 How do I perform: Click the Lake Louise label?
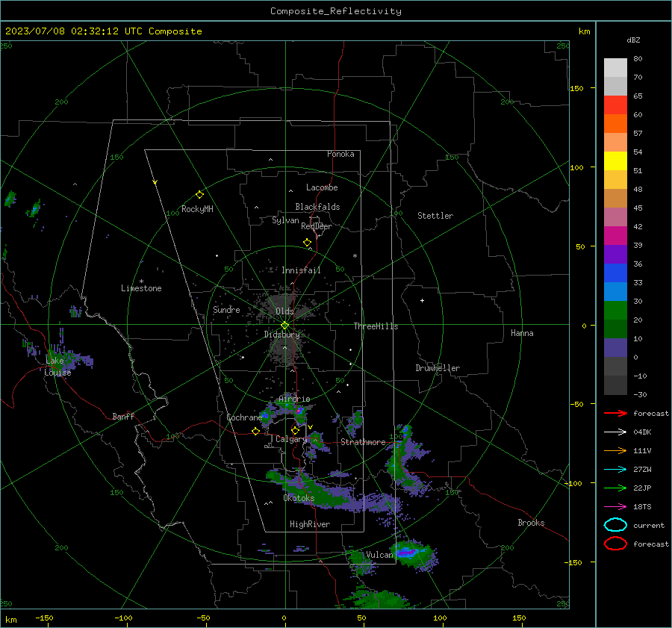click(57, 367)
